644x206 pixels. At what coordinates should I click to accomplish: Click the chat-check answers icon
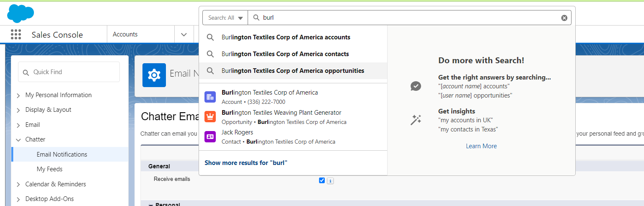(416, 86)
